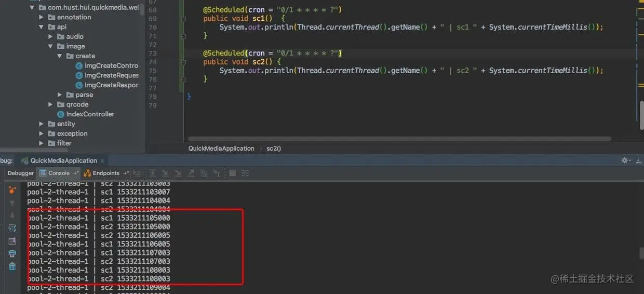Collapse the create package
Viewport: 644px width, 294px height.
pos(60,56)
